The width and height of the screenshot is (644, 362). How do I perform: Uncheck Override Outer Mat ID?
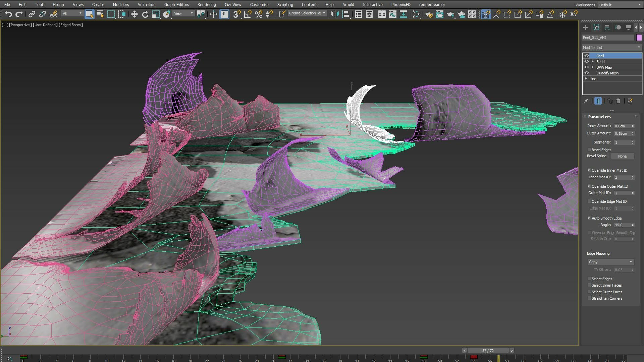(589, 186)
